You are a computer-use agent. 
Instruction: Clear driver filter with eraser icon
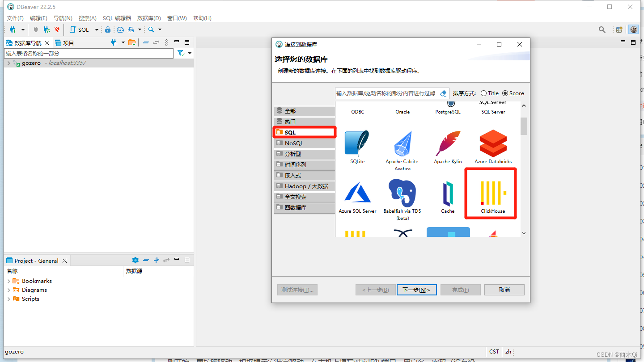point(443,93)
